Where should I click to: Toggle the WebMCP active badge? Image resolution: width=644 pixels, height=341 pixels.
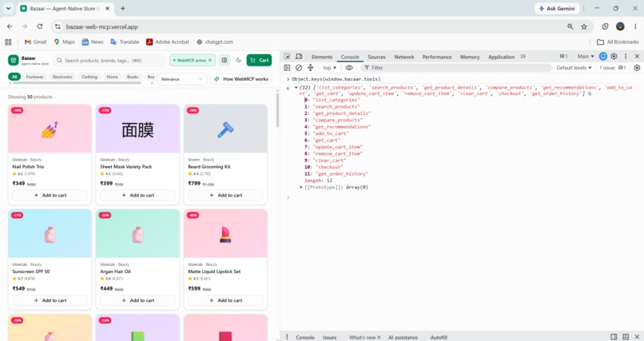tap(193, 61)
